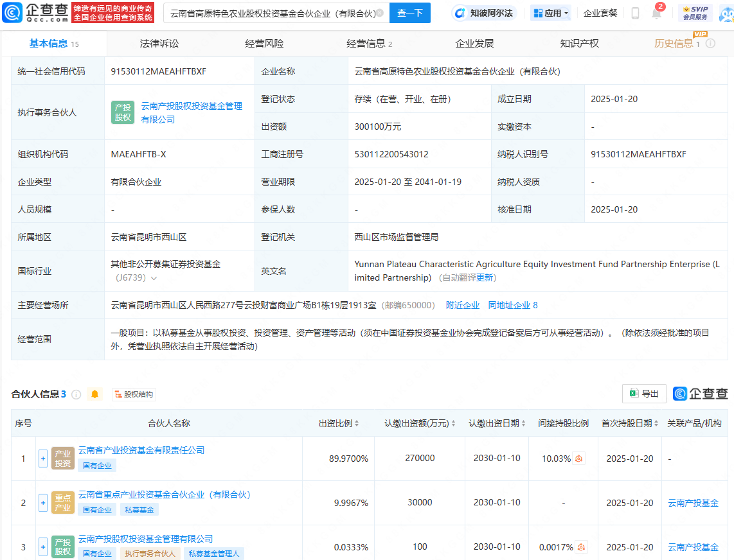Click the slogan banner beside the logo
This screenshot has width=734, height=560.
click(113, 13)
